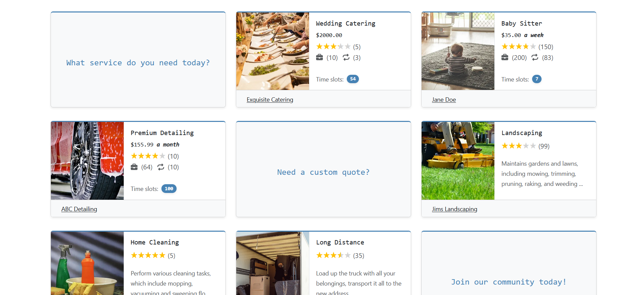This screenshot has height=295, width=644.
Task: Open Jane Doe's provider page
Action: (x=444, y=99)
